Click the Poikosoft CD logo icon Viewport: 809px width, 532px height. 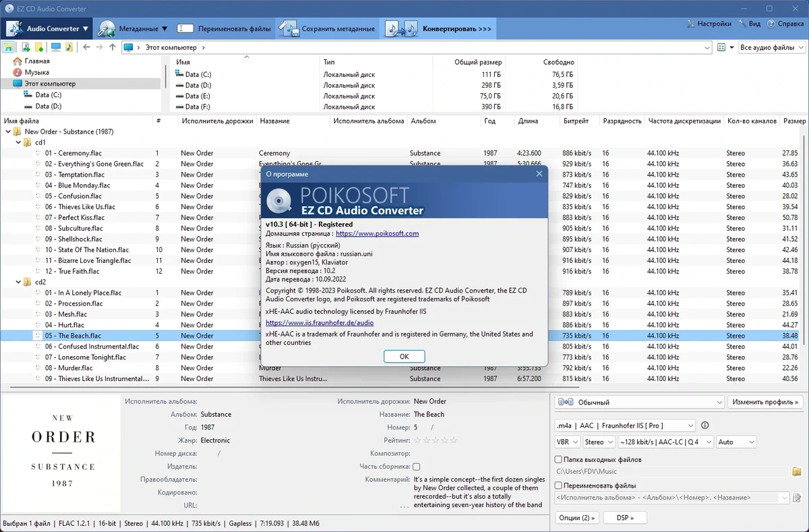(278, 200)
